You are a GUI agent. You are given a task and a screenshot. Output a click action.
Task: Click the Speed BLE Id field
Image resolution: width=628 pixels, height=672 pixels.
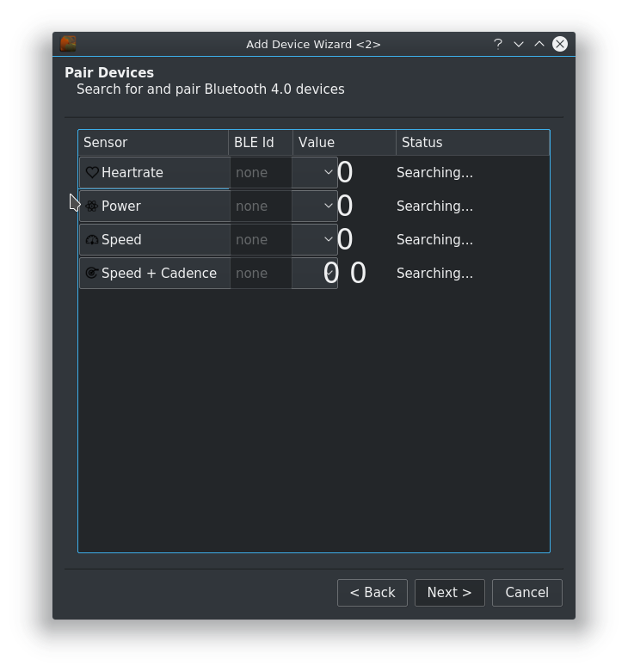tap(261, 239)
